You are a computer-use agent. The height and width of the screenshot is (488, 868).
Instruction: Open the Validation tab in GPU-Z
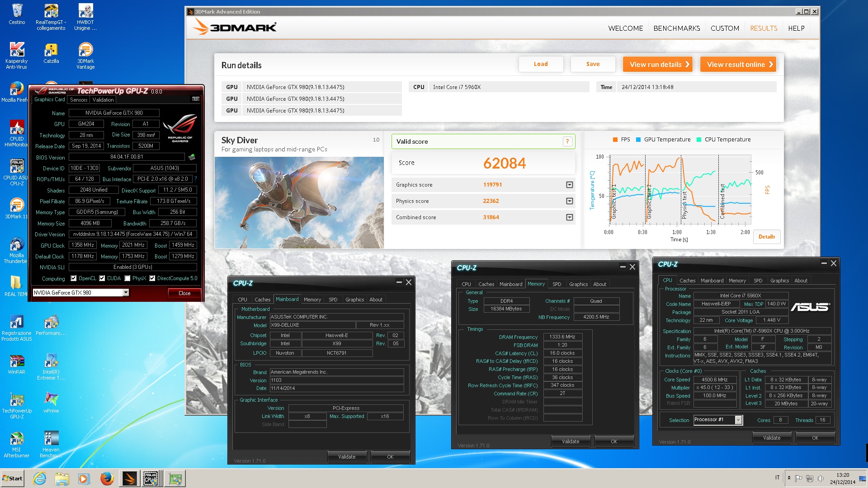(x=103, y=100)
